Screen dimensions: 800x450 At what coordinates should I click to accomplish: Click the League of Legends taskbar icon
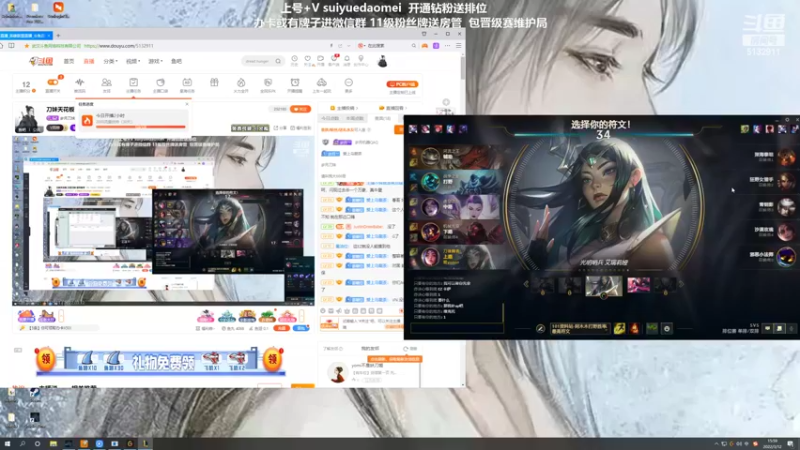tap(145, 444)
